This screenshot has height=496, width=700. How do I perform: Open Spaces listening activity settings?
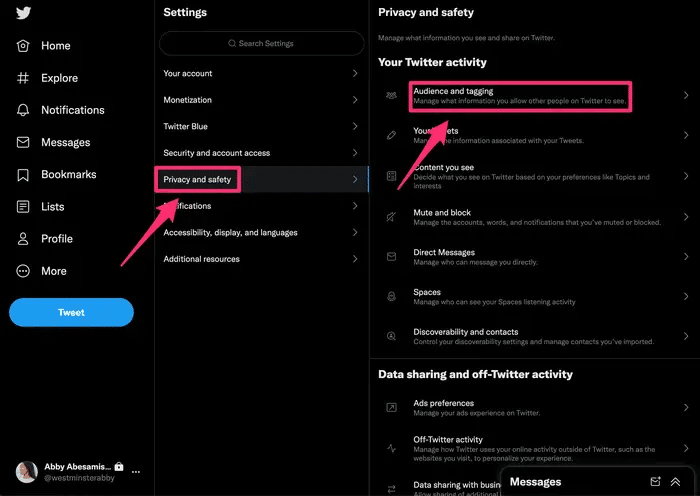point(535,296)
